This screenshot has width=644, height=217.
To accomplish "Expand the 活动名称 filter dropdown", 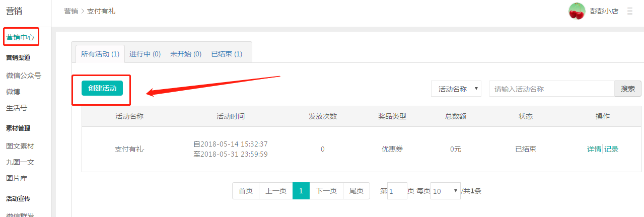I will point(456,89).
